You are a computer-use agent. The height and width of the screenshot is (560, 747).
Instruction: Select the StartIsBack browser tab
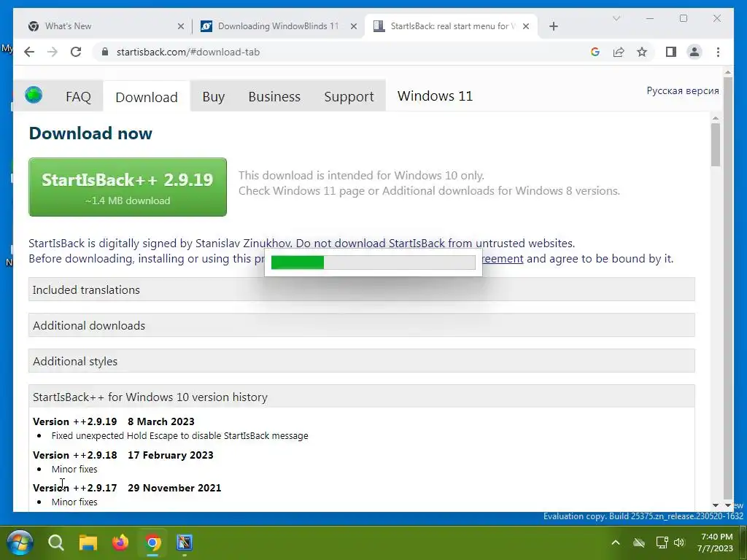point(450,26)
